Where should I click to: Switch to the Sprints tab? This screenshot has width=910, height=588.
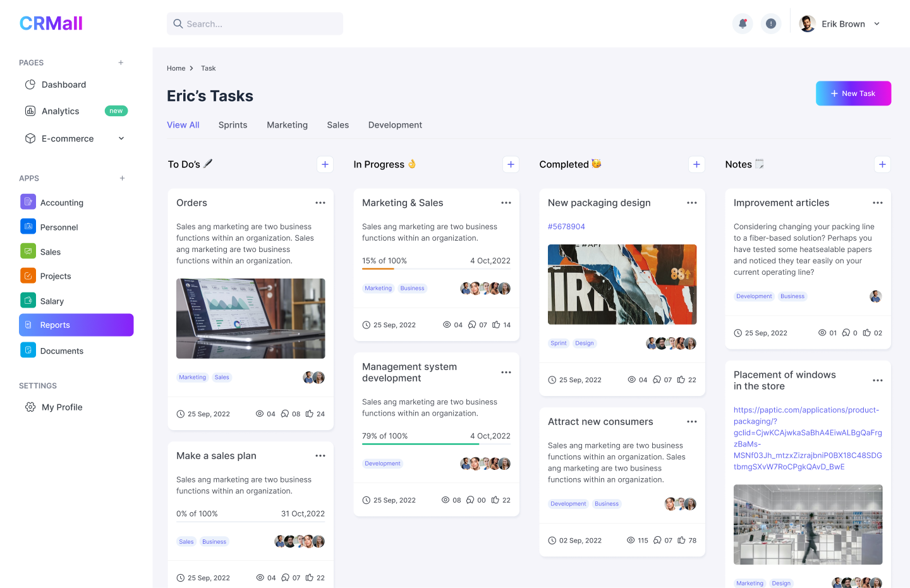click(x=233, y=125)
